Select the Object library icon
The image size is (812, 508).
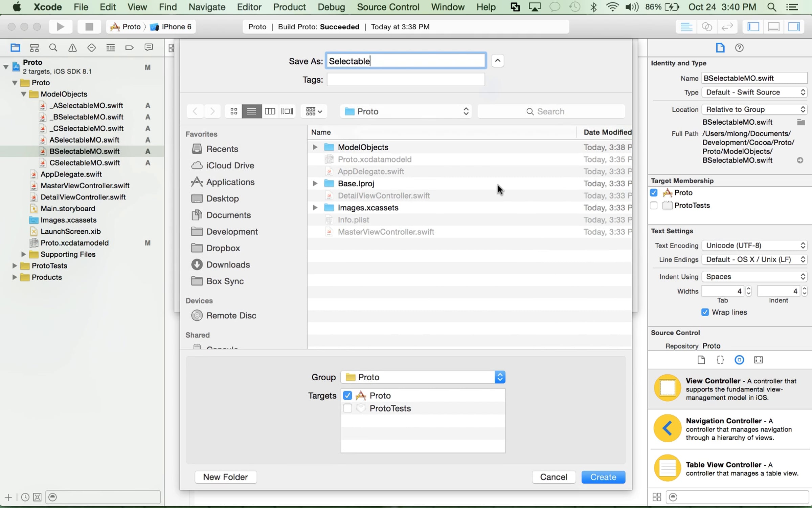(x=739, y=360)
